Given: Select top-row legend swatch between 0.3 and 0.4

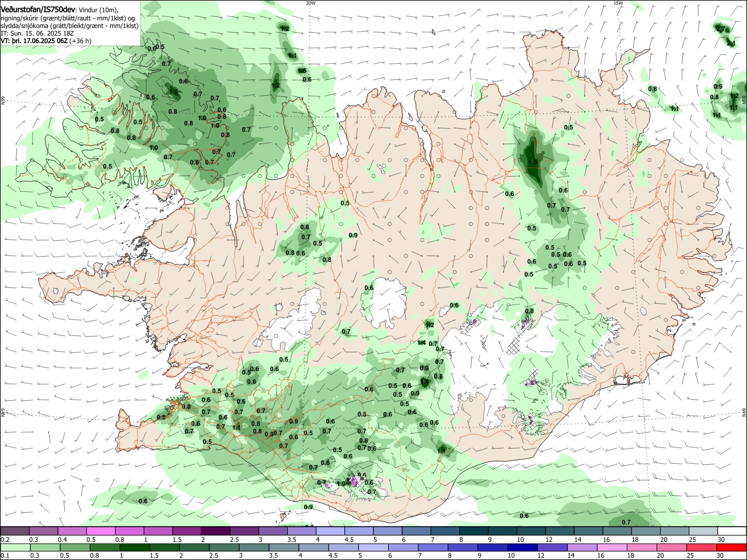Looking at the screenshot, I should click(43, 531).
